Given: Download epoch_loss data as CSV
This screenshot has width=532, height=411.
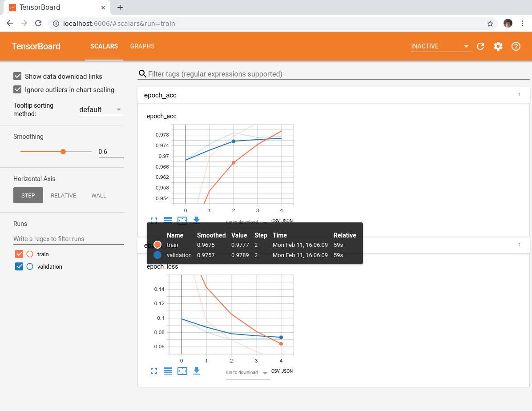Looking at the screenshot, I should click(275, 371).
